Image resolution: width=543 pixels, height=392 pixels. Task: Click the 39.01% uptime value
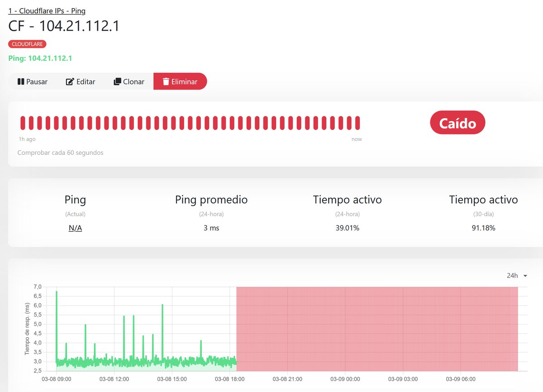coord(347,228)
